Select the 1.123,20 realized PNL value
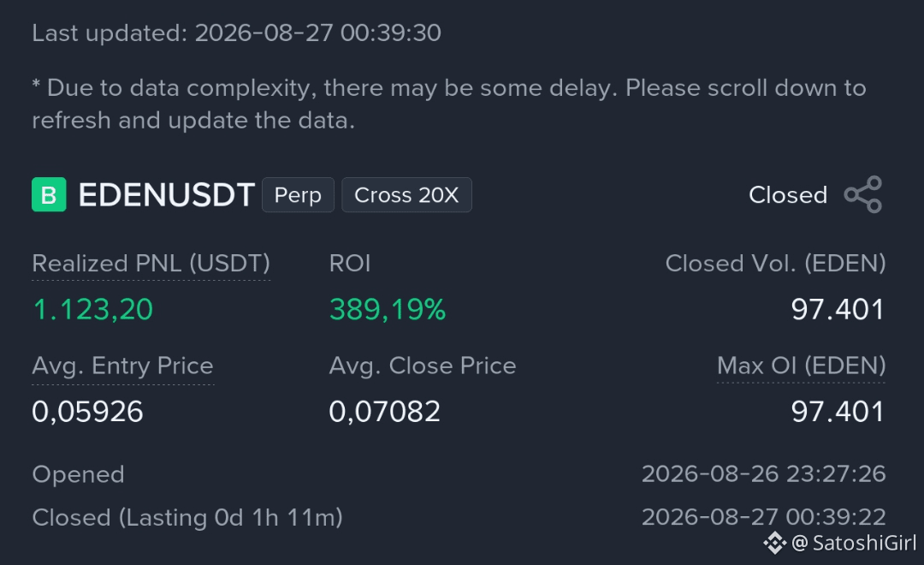Viewport: 924px width, 565px height. point(92,309)
